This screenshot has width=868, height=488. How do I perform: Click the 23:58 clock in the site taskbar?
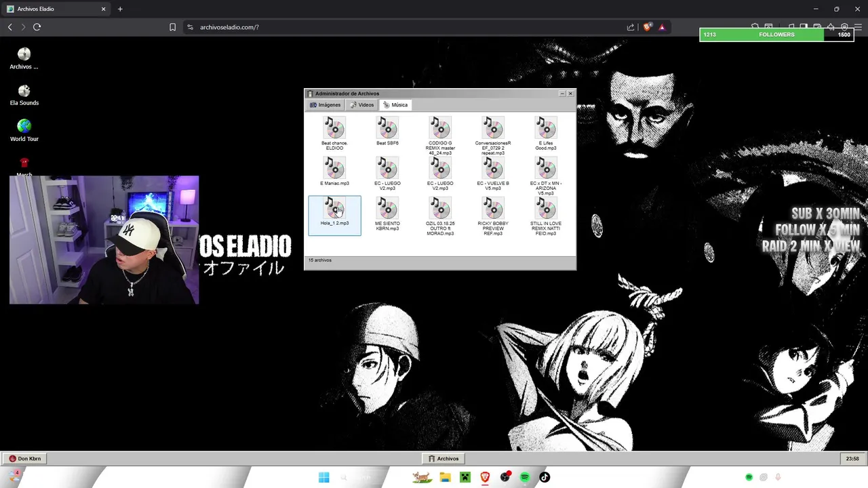tap(852, 459)
